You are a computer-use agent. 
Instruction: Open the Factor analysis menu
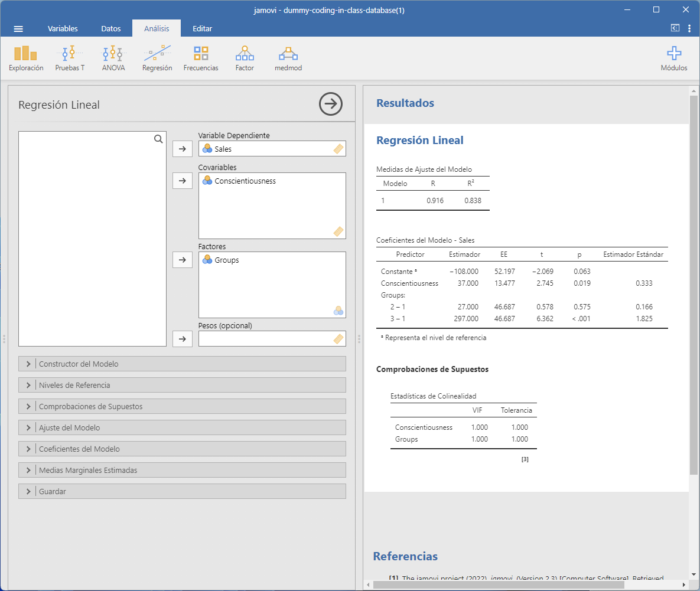tap(245, 58)
